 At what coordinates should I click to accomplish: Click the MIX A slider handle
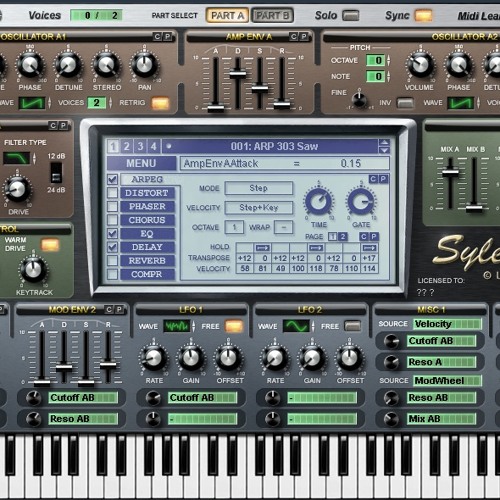coord(450,172)
